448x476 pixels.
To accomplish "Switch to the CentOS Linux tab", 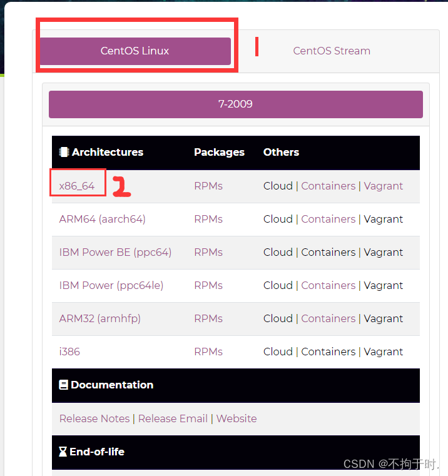I will click(135, 51).
